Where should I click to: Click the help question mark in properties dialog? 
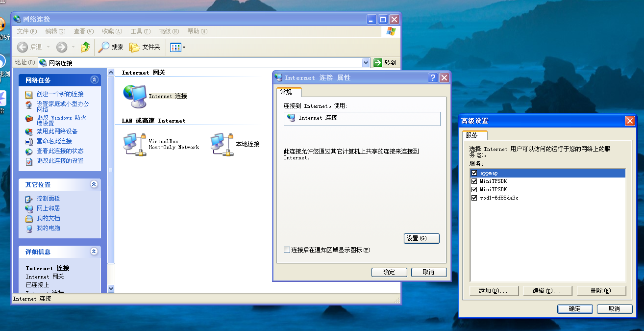433,78
